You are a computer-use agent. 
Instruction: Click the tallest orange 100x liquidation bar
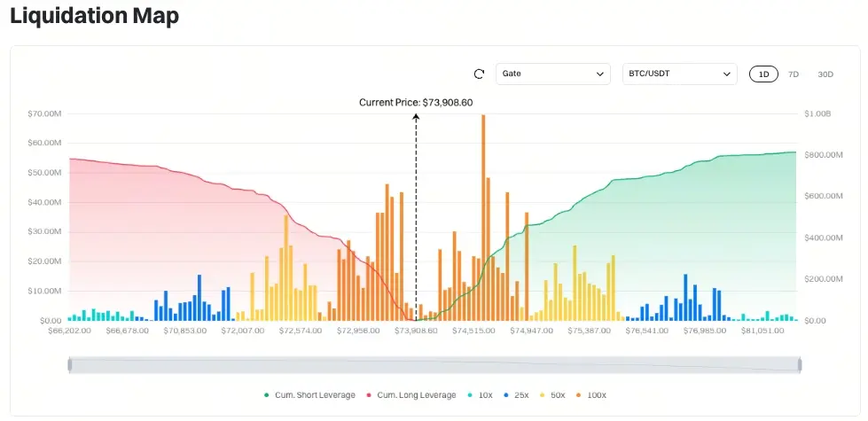(x=483, y=217)
